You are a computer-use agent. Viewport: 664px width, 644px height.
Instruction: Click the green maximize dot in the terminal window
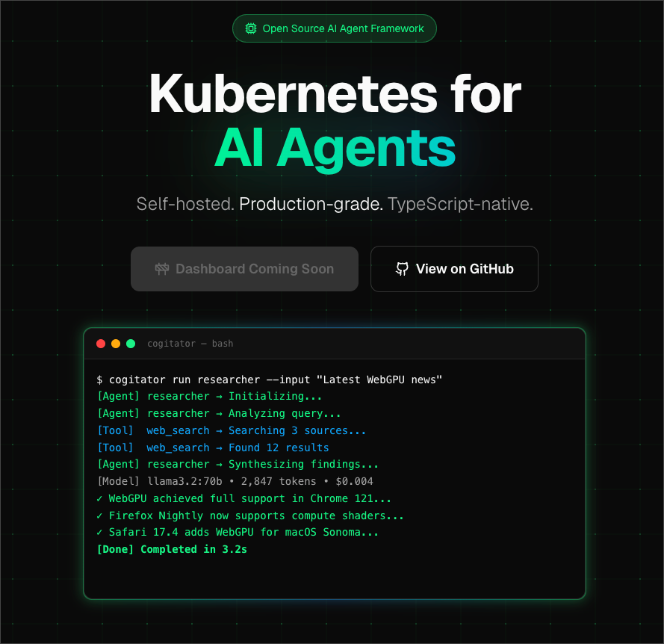131,344
